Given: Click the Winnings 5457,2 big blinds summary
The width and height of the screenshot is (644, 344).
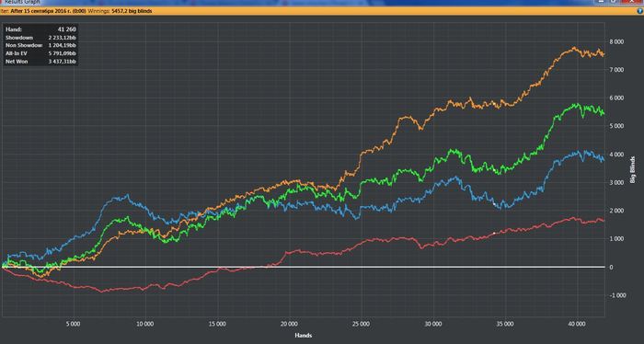Looking at the screenshot, I should [x=120, y=11].
